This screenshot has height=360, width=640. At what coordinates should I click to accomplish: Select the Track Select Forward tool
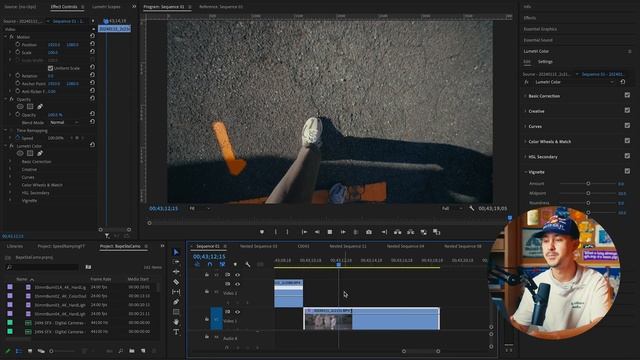[176, 262]
